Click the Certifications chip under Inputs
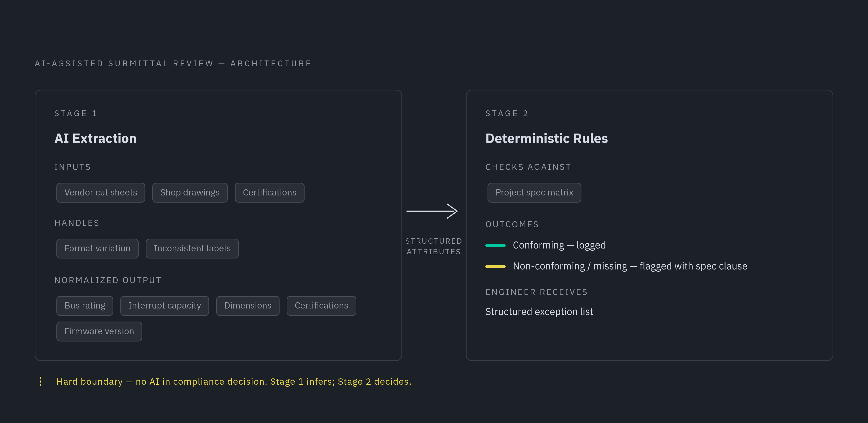 click(270, 193)
